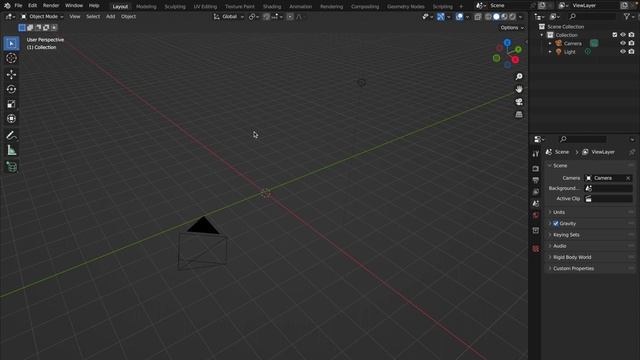Open the pivot point dropdown
640x360 pixels.
click(x=253, y=17)
